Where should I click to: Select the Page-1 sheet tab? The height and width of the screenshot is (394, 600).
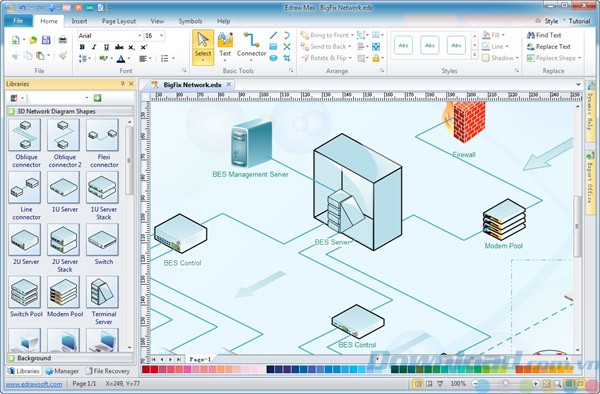200,359
